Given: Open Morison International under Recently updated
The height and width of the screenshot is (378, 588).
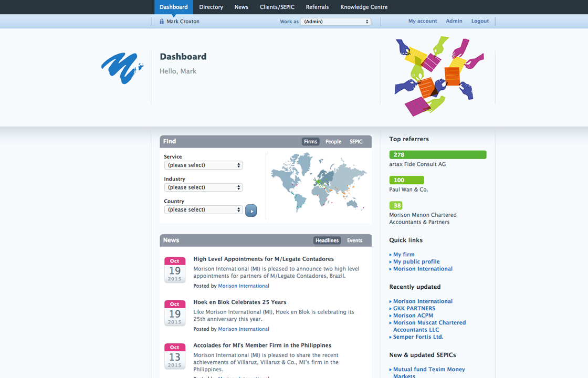Looking at the screenshot, I should point(423,301).
